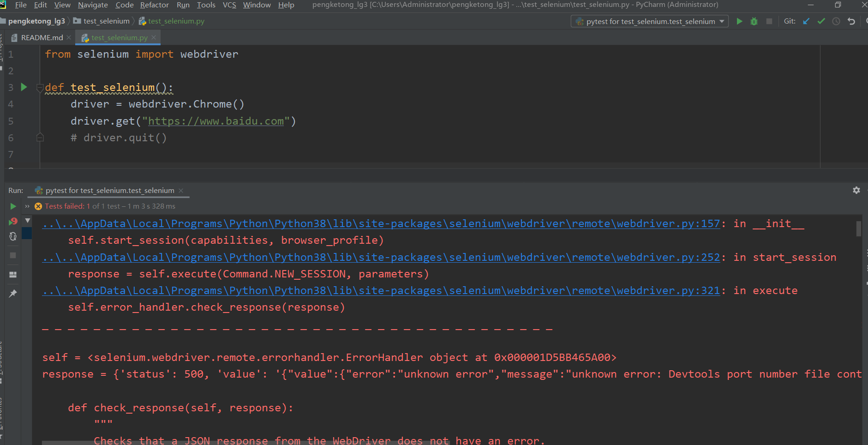This screenshot has width=868, height=445.
Task: Rerun tests in Run panel
Action: [x=13, y=206]
